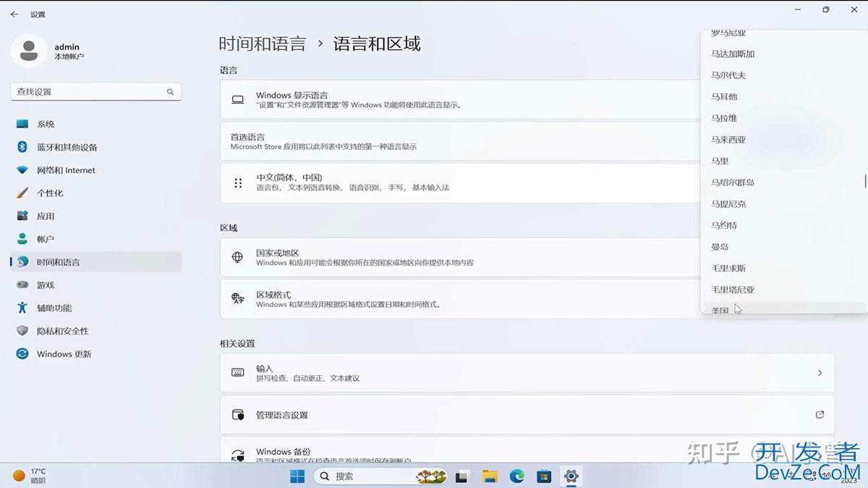Open 蓝牙和其他设备 via its Bluetooth icon
Image resolution: width=868 pixels, height=488 pixels.
22,147
